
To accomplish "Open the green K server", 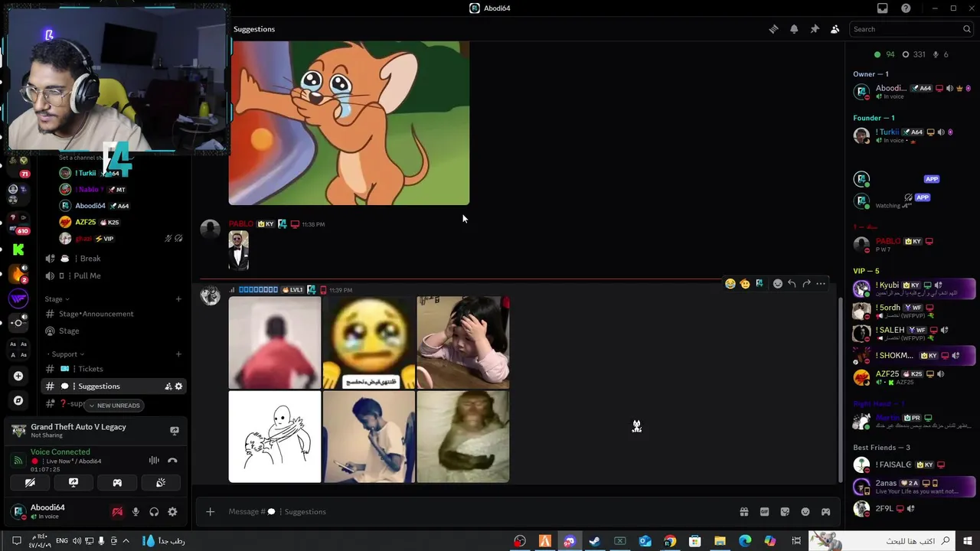I will pos(18,249).
